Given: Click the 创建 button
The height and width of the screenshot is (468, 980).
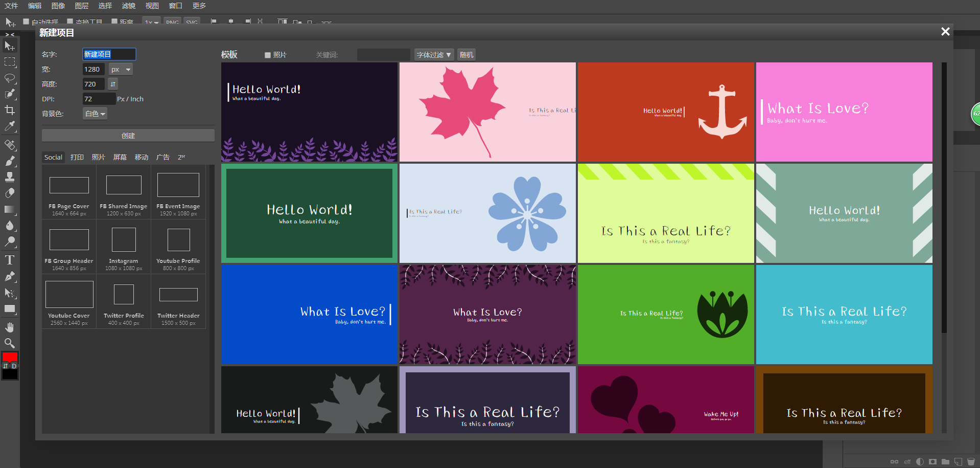Looking at the screenshot, I should click(128, 136).
